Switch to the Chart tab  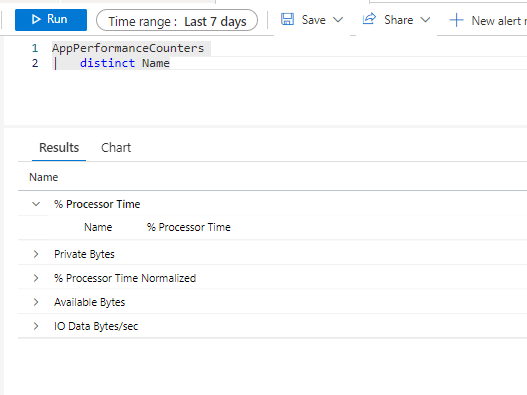pyautogui.click(x=116, y=148)
